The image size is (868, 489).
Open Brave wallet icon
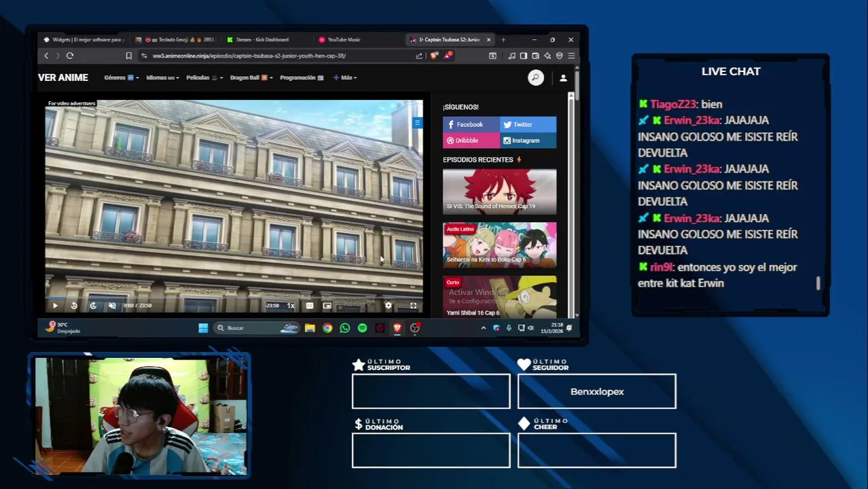(536, 56)
